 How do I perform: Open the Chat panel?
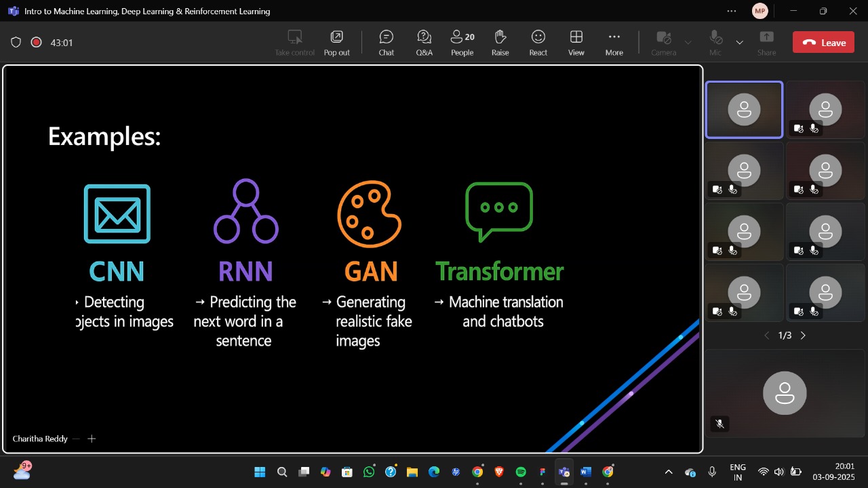click(386, 42)
